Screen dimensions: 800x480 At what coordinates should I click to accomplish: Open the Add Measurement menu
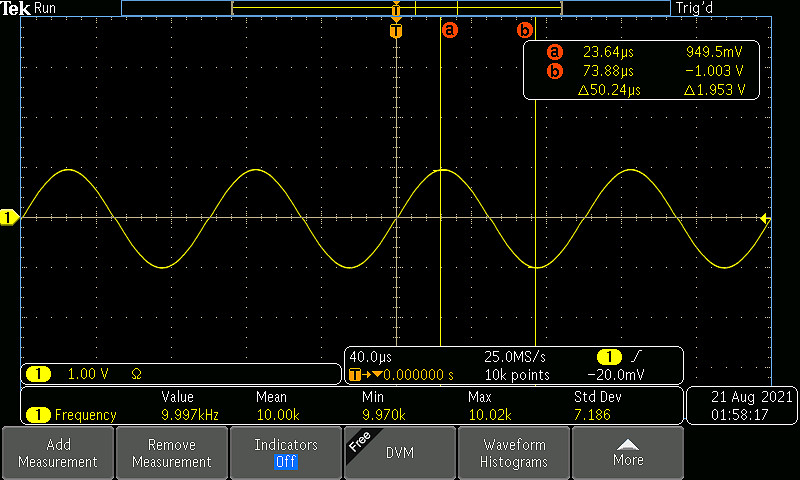[58, 453]
